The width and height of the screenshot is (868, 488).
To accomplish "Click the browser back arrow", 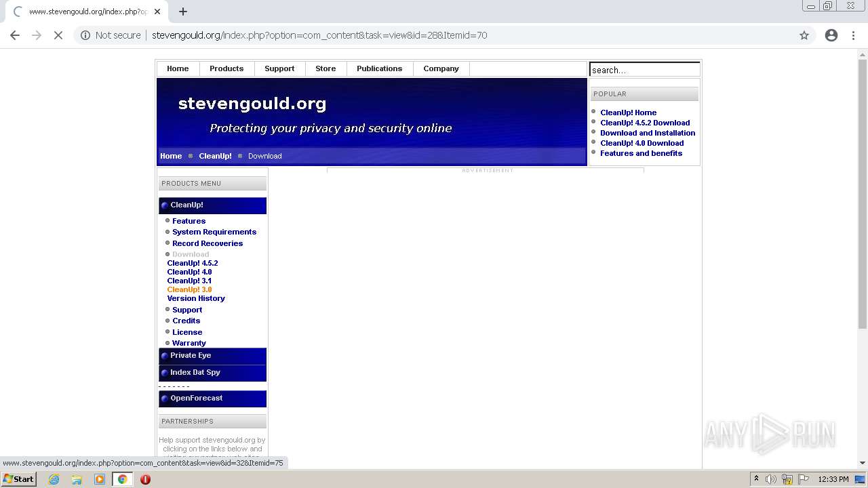I will (x=15, y=35).
